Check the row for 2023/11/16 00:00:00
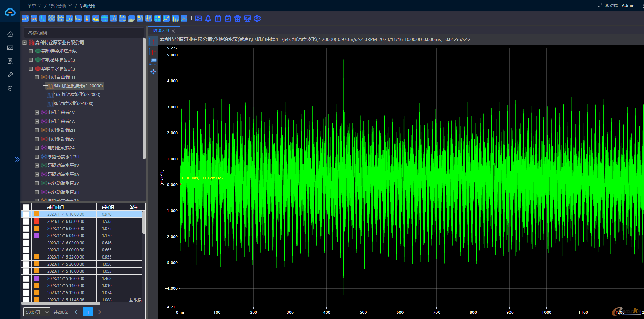 26,250
